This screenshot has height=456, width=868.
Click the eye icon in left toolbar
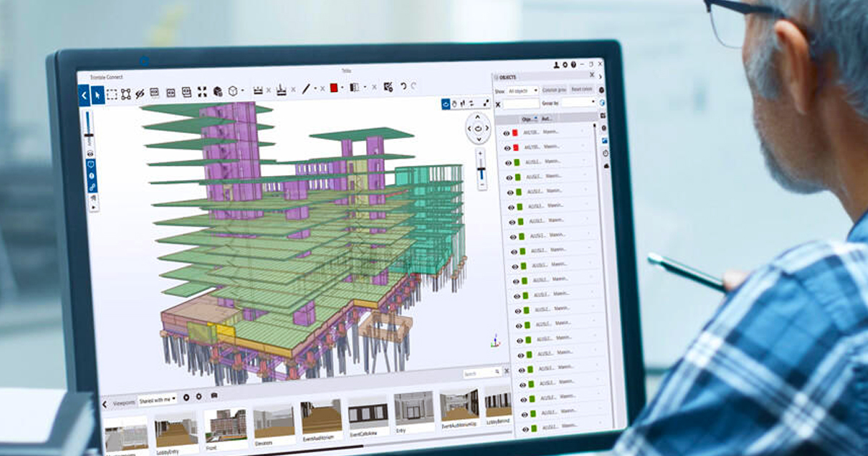(x=90, y=154)
